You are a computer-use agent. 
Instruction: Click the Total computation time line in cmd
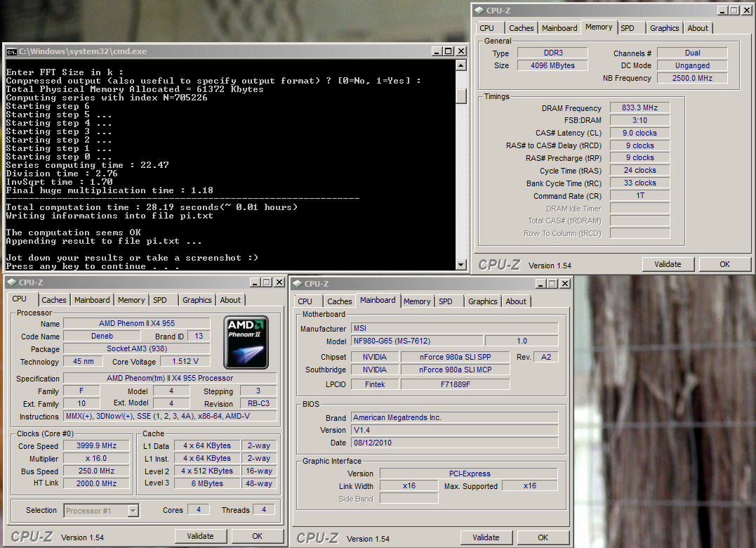[x=152, y=207]
